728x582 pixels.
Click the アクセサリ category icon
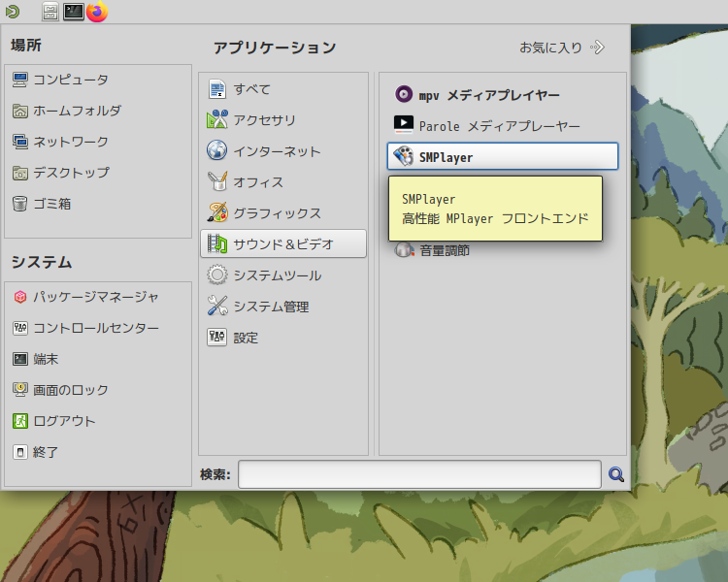tap(217, 119)
